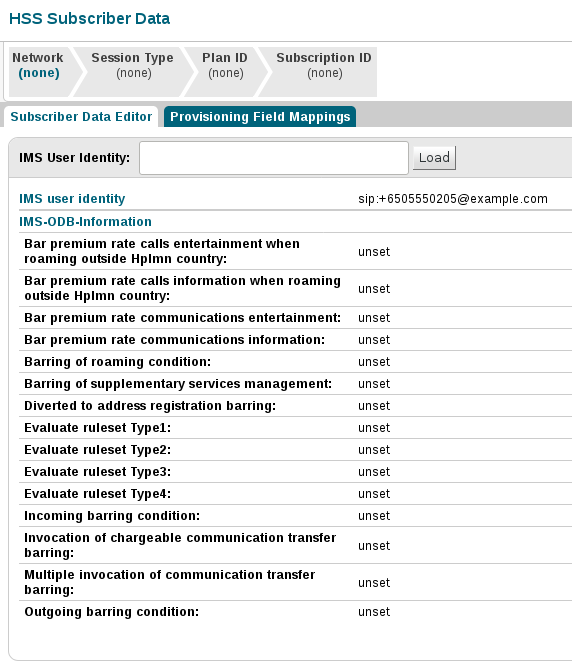This screenshot has width=572, height=665.
Task: Click Diverted to address registration barring label
Action: 150,406
